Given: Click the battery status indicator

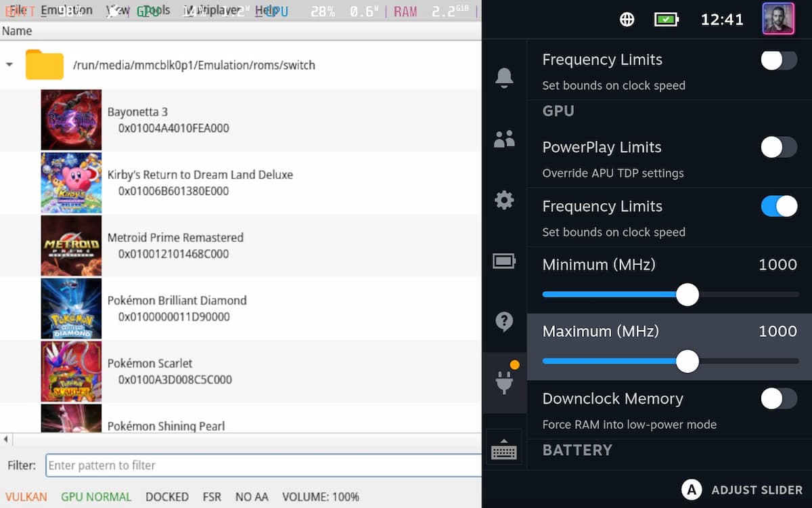Looking at the screenshot, I should 667,20.
